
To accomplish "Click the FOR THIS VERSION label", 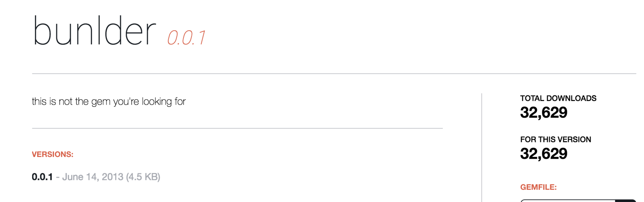I will tap(555, 140).
